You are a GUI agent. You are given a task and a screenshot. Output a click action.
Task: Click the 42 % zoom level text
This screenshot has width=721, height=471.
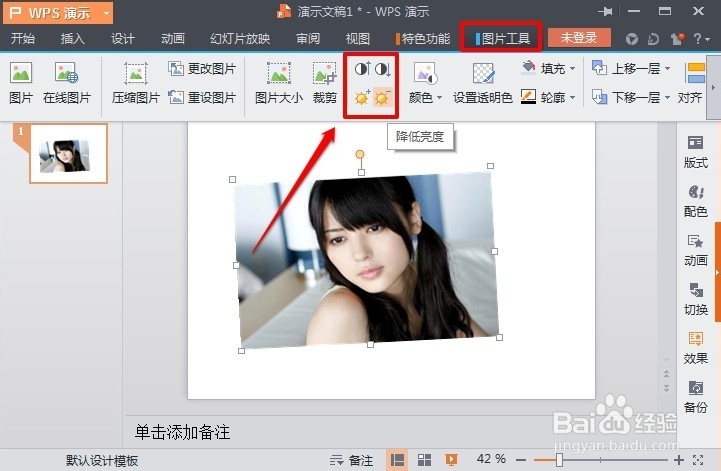(491, 459)
